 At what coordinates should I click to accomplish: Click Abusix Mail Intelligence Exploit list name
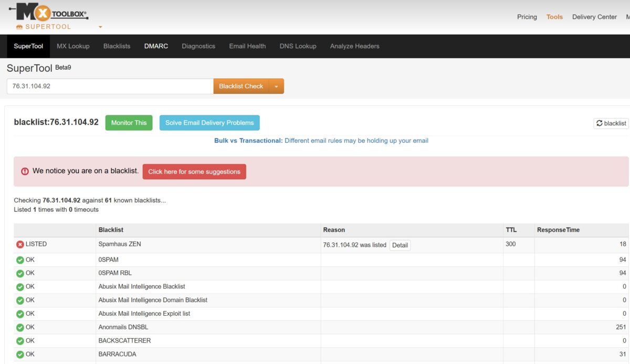[x=144, y=314]
